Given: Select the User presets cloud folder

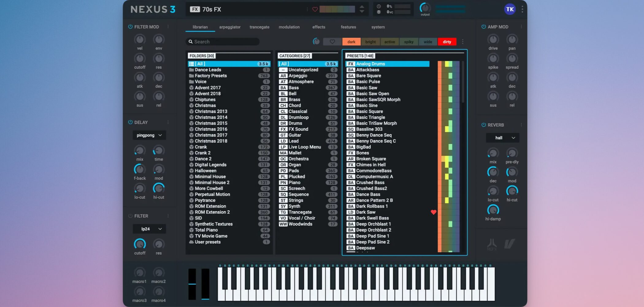Looking at the screenshot, I should (229, 242).
